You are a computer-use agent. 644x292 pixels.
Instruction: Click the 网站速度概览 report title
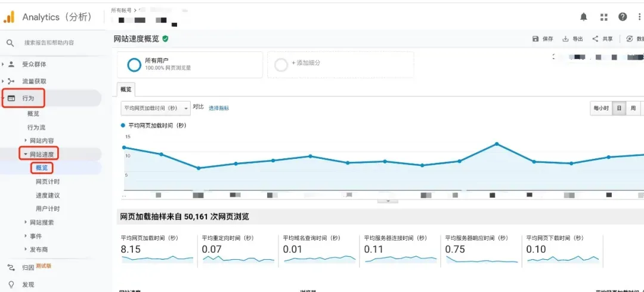point(137,39)
